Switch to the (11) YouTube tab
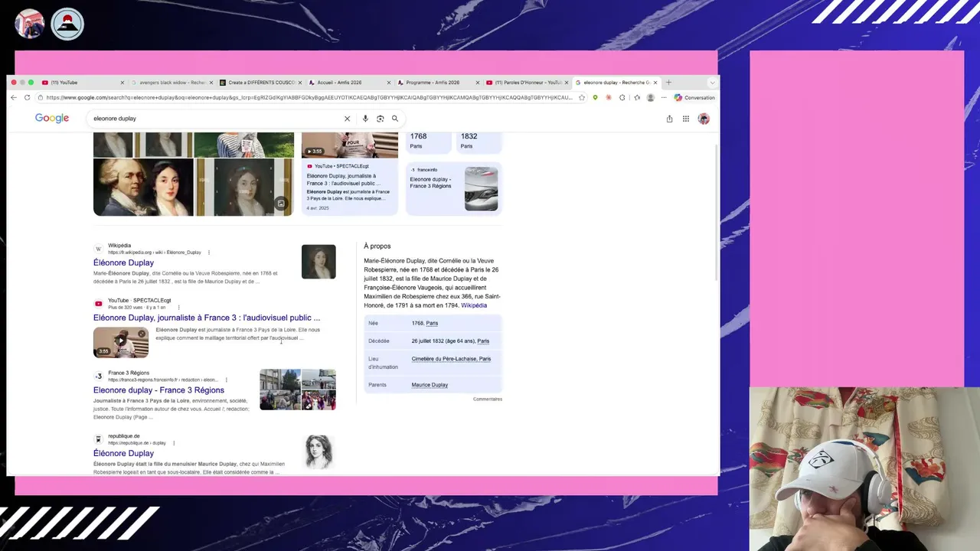This screenshot has height=551, width=980. [81, 82]
